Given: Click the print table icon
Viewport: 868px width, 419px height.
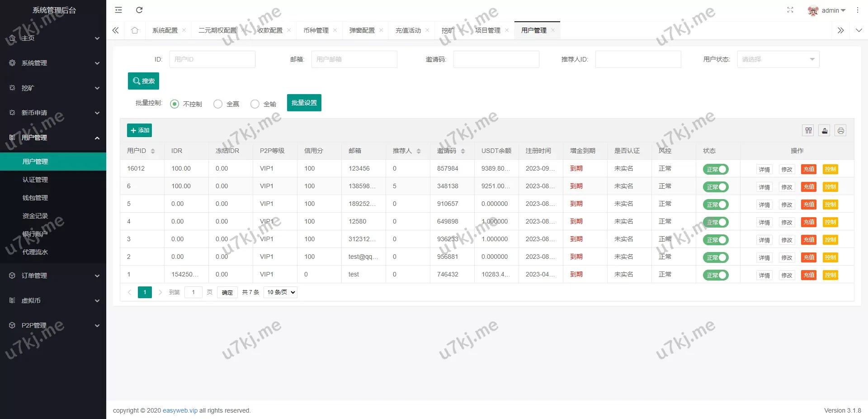Looking at the screenshot, I should (840, 131).
